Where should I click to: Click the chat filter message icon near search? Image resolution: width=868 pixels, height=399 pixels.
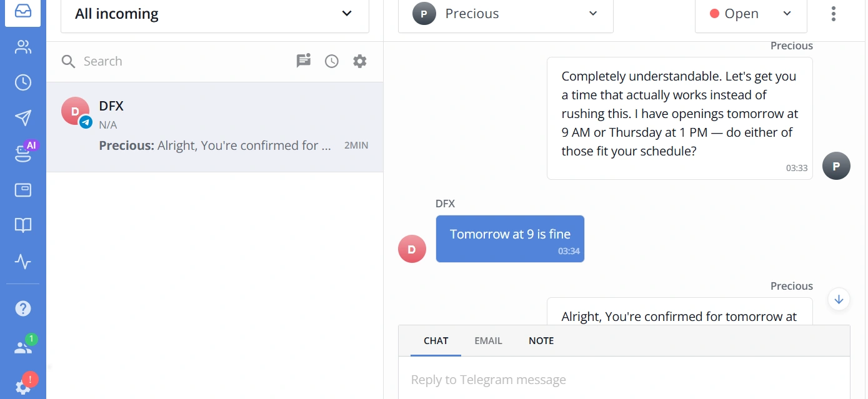click(304, 61)
